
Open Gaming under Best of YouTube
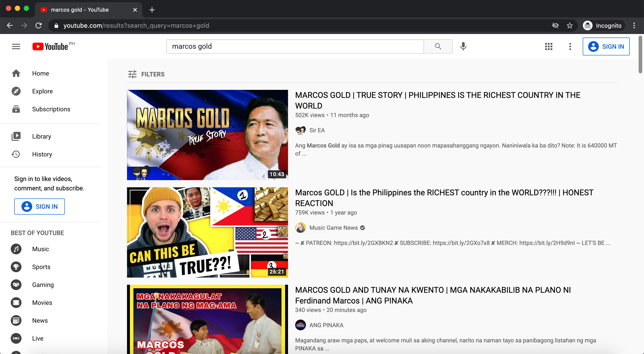click(x=50, y=284)
